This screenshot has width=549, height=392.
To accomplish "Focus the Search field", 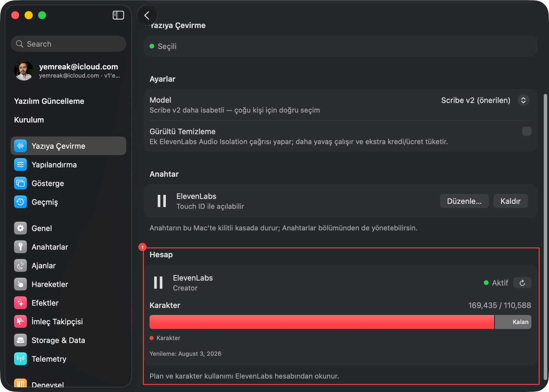I will (x=68, y=44).
